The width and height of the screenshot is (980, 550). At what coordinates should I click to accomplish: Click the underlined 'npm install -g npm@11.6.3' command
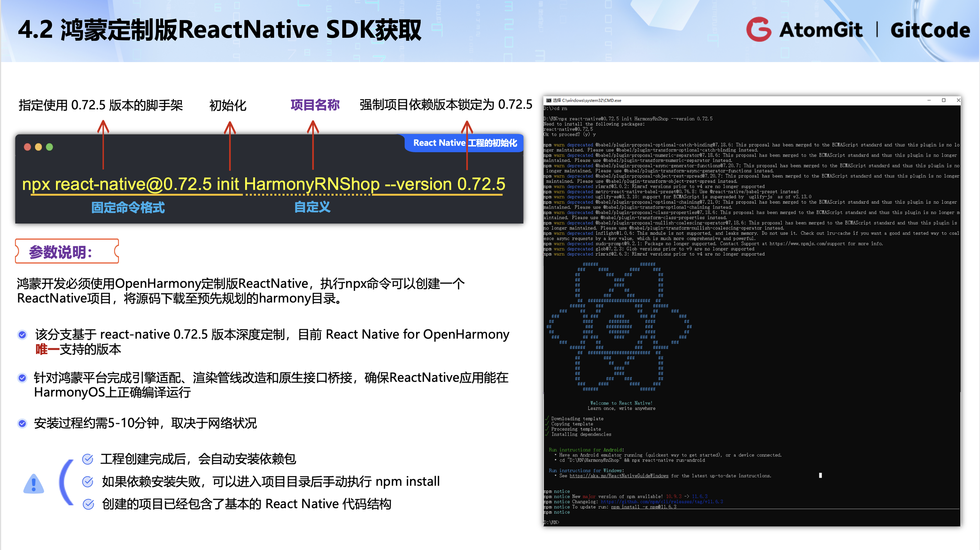pyautogui.click(x=644, y=507)
